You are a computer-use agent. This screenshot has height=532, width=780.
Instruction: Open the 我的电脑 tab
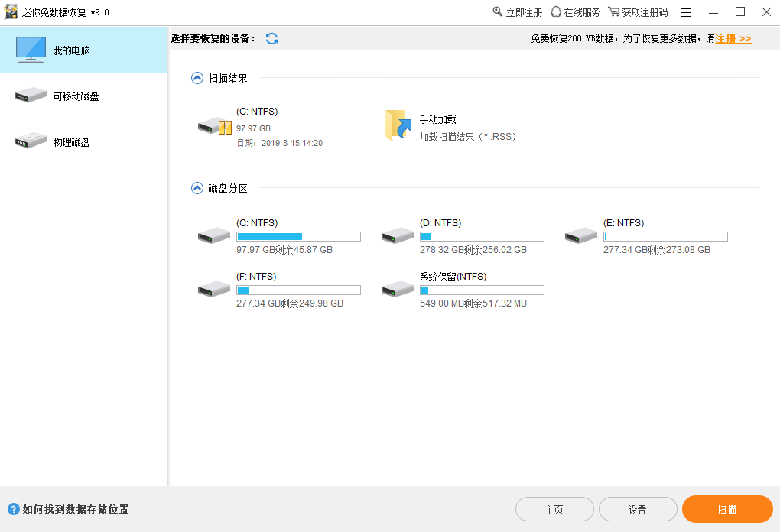83,50
